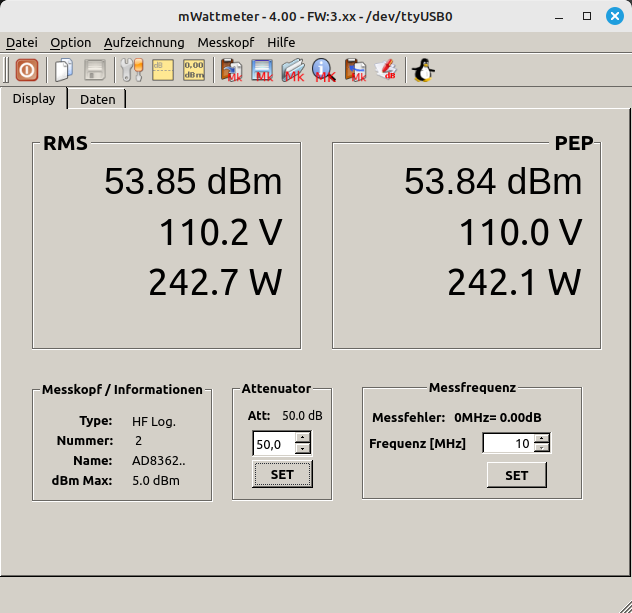Click the red dB eraser icon
The height and width of the screenshot is (613, 632).
click(385, 70)
